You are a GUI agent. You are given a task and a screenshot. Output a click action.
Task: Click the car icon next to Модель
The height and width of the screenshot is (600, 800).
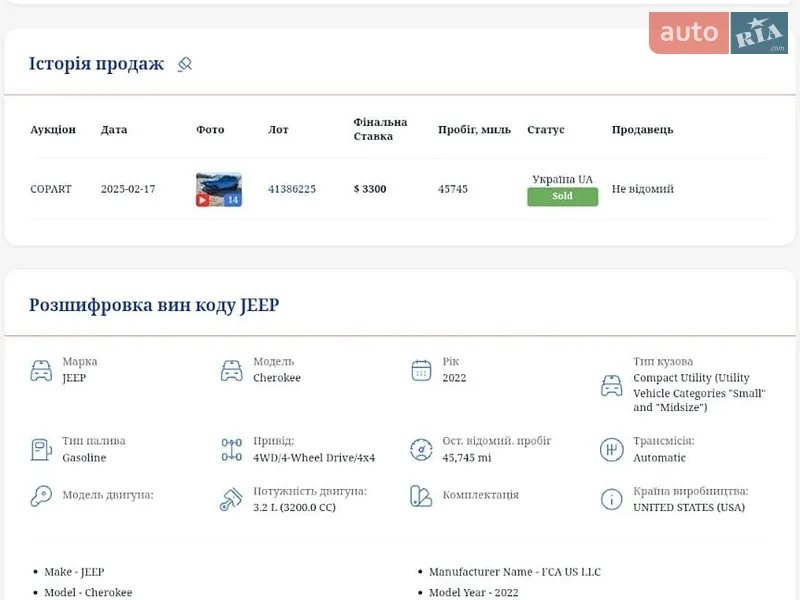click(232, 371)
